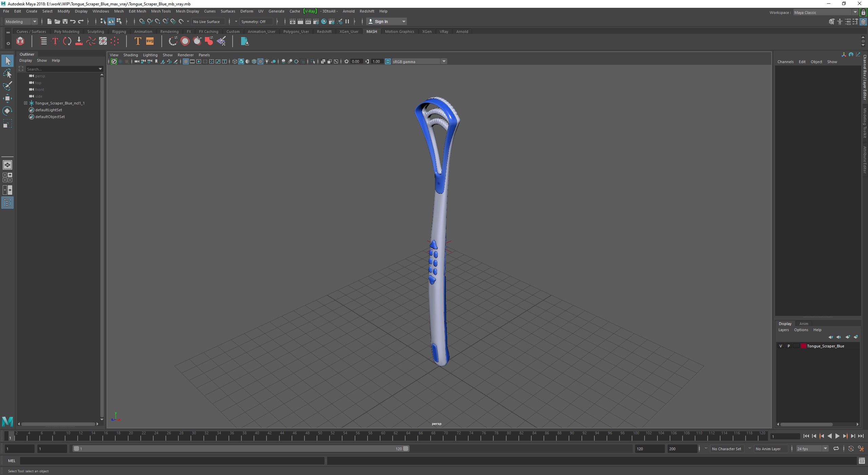Toggle use all lights viewport icon
The height and width of the screenshot is (475, 868).
point(267,61)
